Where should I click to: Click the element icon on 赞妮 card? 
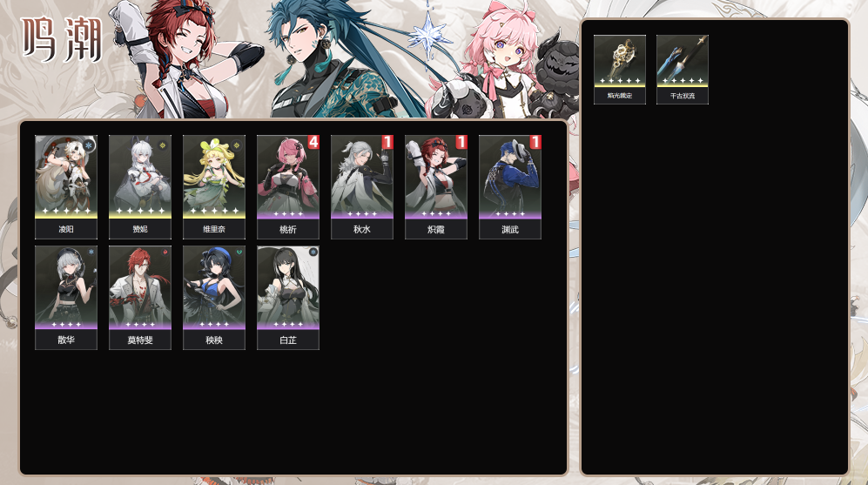163,145
